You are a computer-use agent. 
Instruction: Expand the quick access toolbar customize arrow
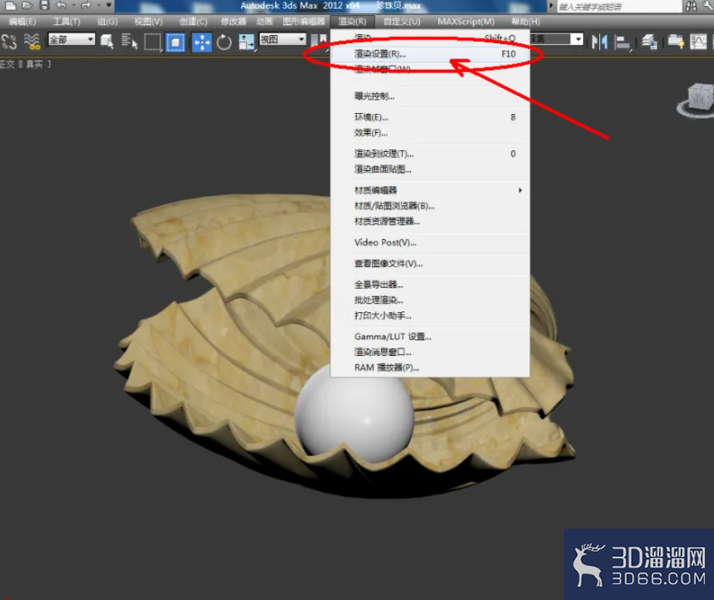pos(109,5)
